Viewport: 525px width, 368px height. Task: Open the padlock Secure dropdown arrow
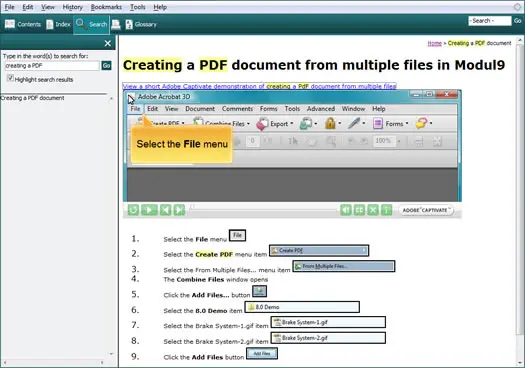click(340, 124)
